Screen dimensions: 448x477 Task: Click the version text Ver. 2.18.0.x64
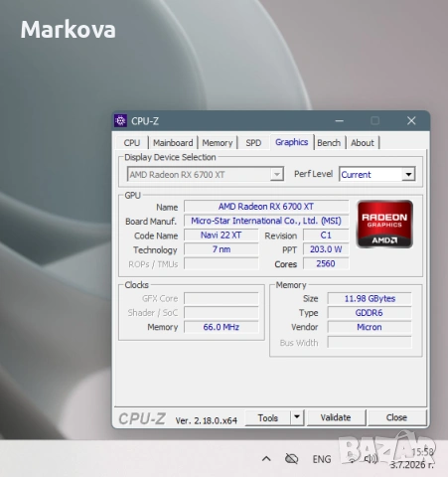pyautogui.click(x=206, y=420)
